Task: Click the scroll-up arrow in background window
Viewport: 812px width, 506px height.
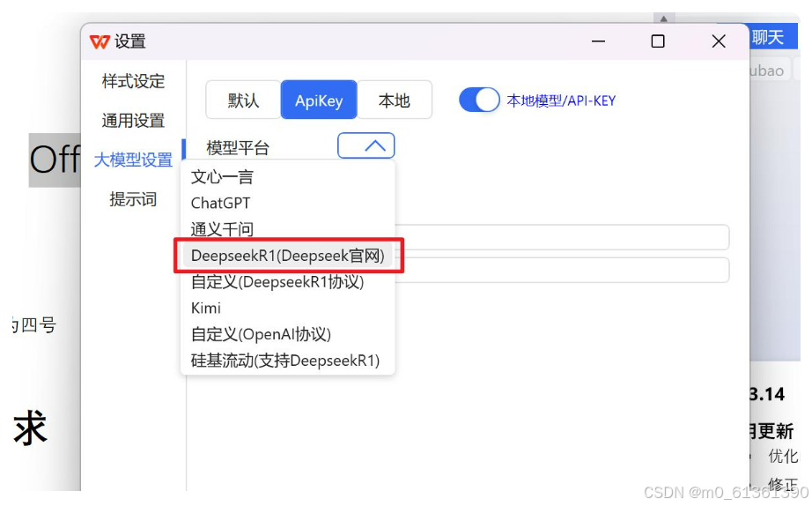Action: [x=663, y=19]
